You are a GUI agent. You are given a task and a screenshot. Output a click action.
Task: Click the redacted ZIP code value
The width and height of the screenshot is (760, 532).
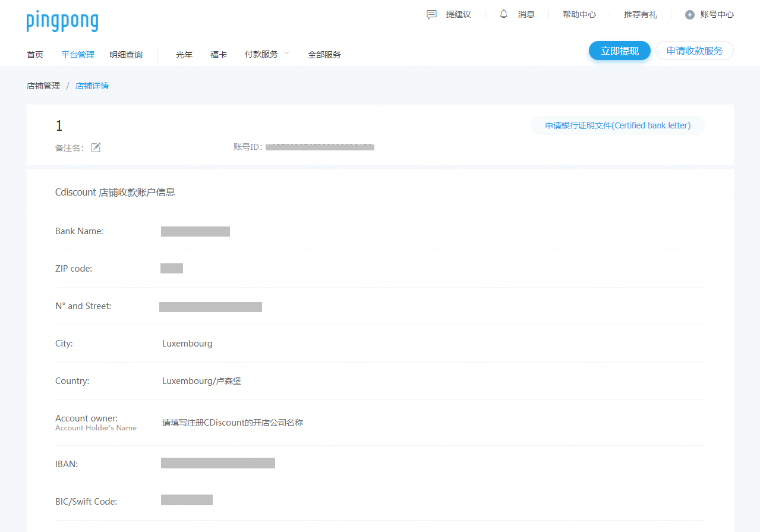[172, 268]
